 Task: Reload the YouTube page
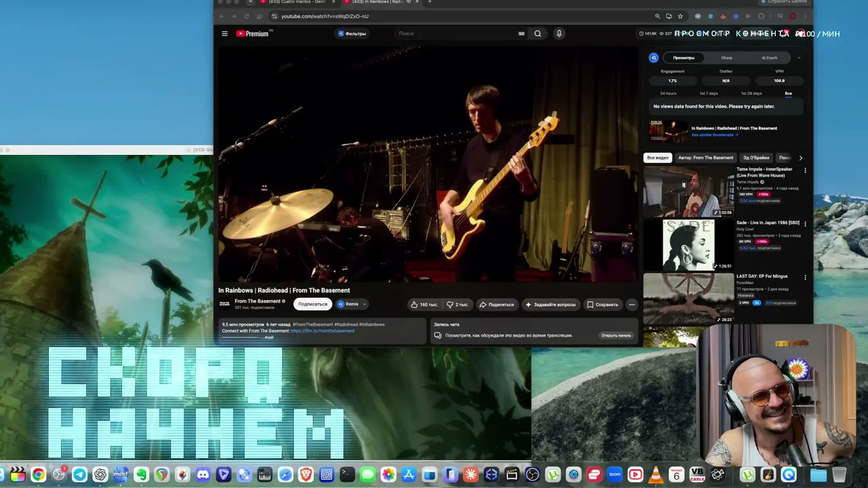coord(246,16)
